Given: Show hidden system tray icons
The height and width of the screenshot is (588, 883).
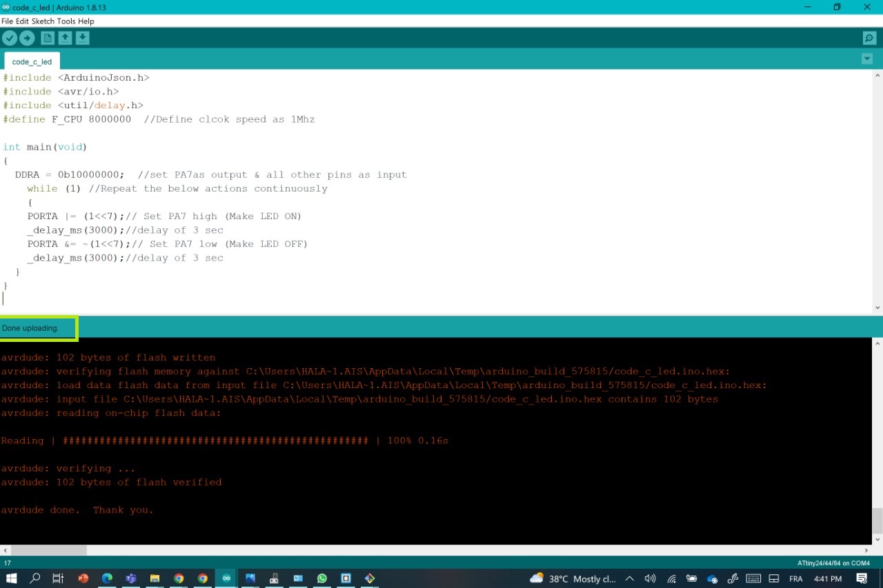Looking at the screenshot, I should click(x=629, y=579).
